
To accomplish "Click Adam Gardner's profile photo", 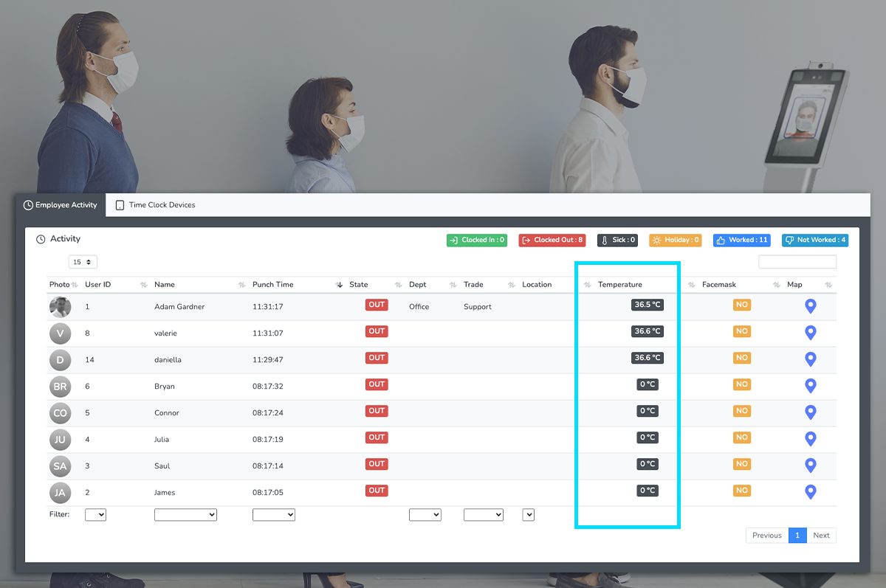I will click(x=60, y=307).
